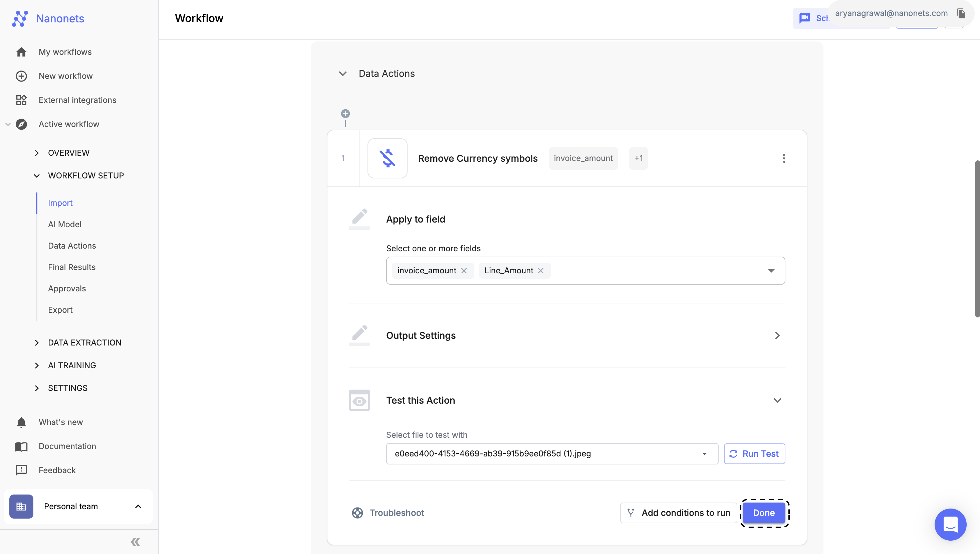
Task: Click the Done button to save action
Action: pyautogui.click(x=764, y=512)
